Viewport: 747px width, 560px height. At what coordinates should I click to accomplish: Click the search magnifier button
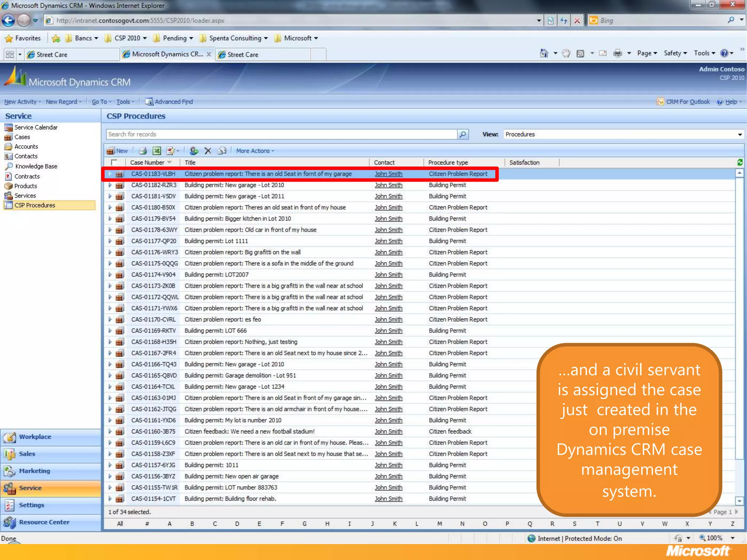(463, 134)
